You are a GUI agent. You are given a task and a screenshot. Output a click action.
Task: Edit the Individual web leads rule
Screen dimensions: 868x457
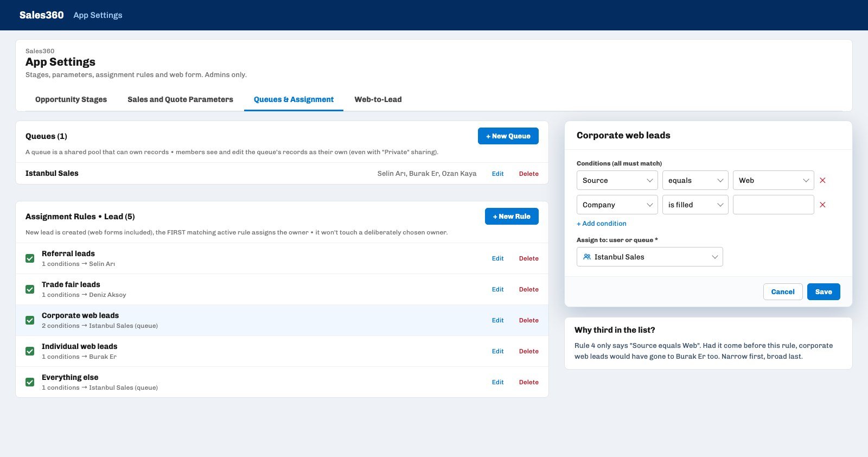pyautogui.click(x=497, y=351)
